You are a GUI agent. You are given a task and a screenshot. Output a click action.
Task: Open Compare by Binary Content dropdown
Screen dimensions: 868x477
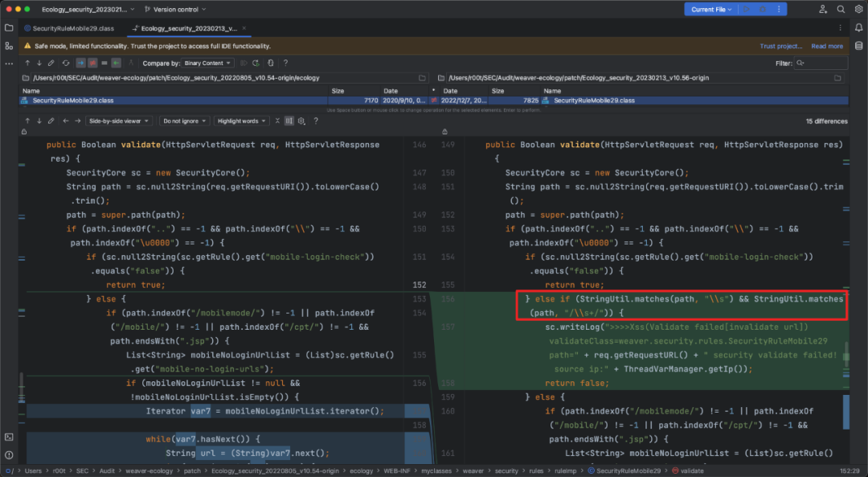(207, 64)
